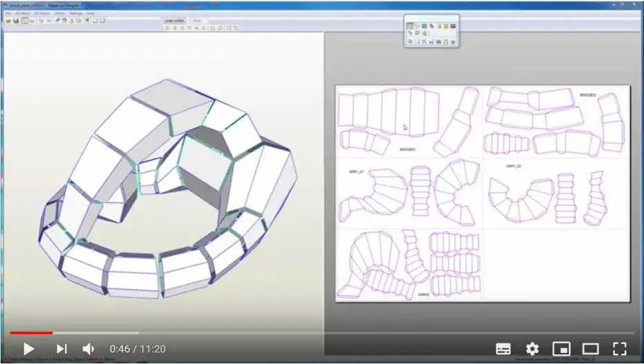Open the File menu
The image size is (644, 364).
8,14
